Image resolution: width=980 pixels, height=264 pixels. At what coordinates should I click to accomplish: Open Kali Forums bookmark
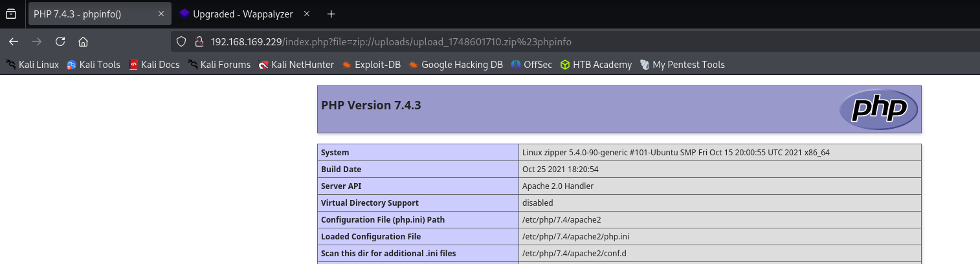219,65
